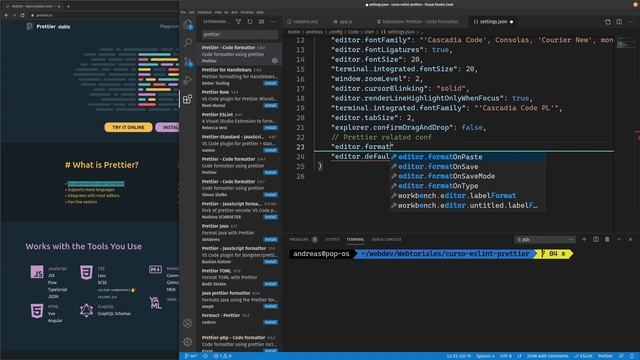Switch to Extension Prettier - Code formatter tab
Viewport: 640px width, 360px height.
pyautogui.click(x=418, y=22)
